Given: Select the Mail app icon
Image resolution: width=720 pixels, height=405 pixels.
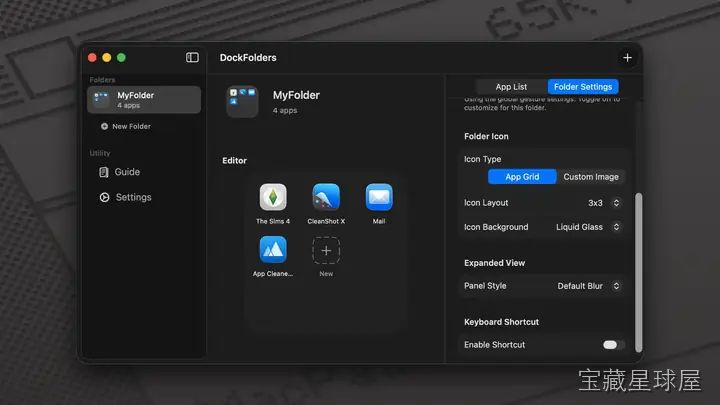Looking at the screenshot, I should 379,197.
